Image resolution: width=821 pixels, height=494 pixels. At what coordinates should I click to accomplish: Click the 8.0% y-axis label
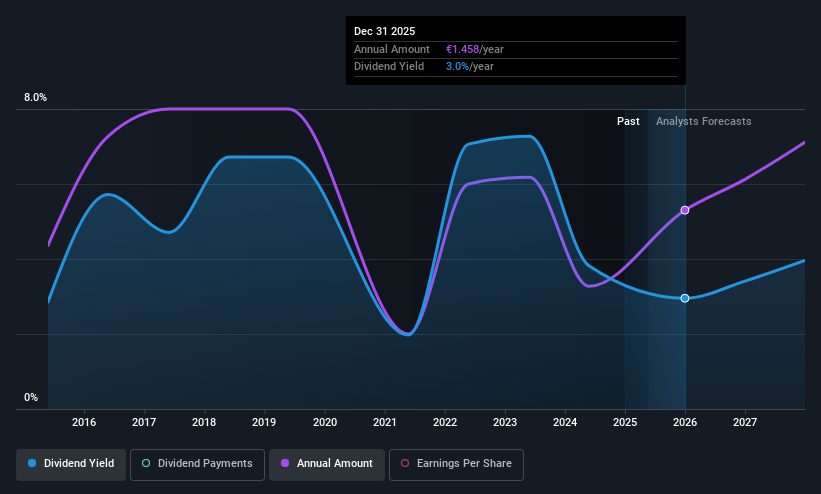[x=35, y=97]
